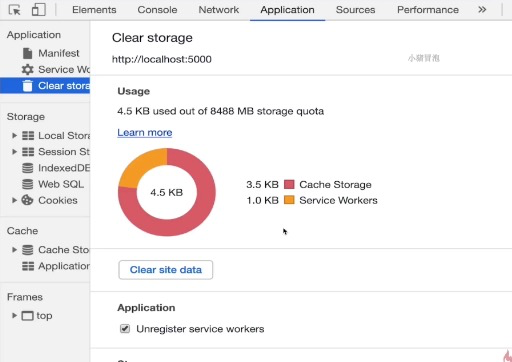
Task: Open the Application Cache grid icon
Action: click(28, 266)
